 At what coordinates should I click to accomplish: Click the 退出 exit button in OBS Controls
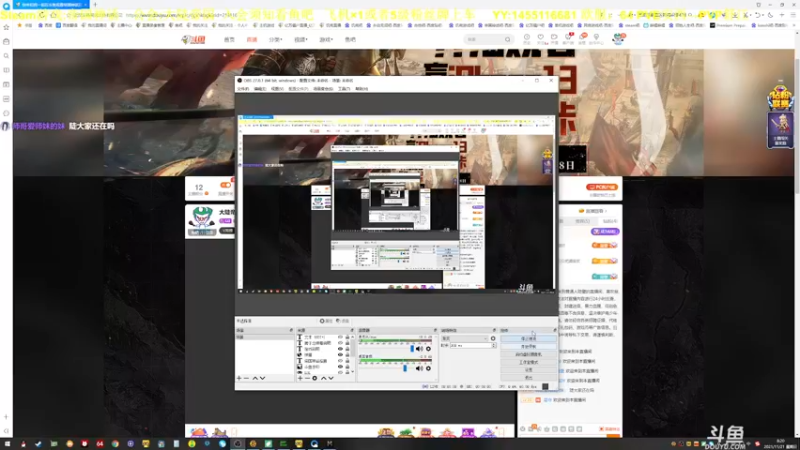(528, 378)
